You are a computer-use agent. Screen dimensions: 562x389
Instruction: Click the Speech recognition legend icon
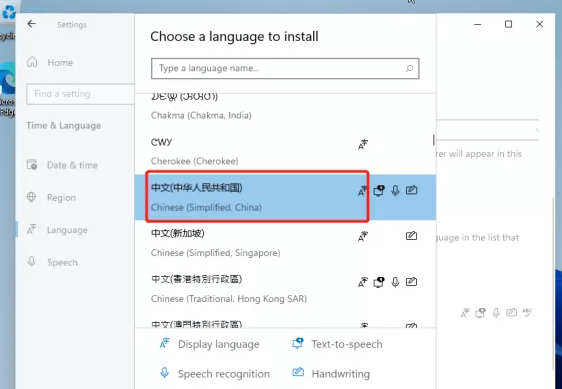coord(165,373)
